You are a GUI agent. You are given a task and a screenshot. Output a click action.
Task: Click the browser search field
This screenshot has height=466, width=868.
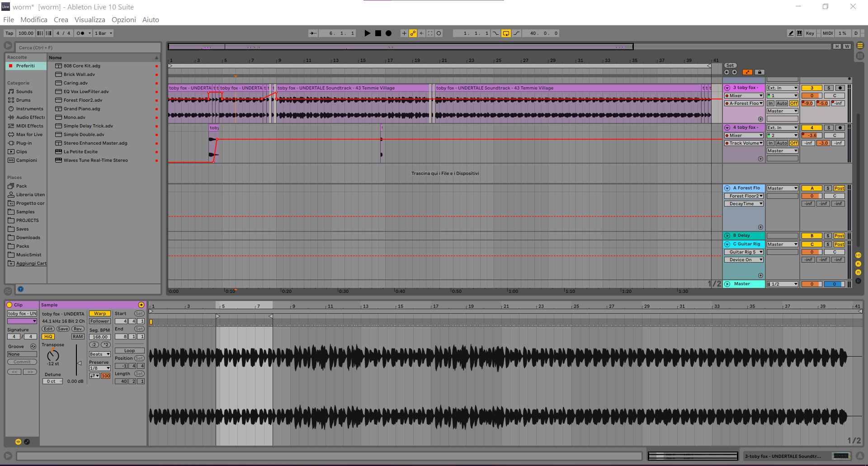click(x=89, y=47)
